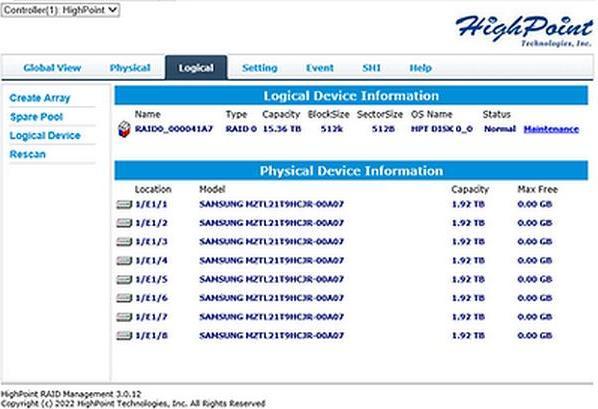Click the RAID0_000041A7 array icon
The height and width of the screenshot is (409, 598).
[x=124, y=129]
